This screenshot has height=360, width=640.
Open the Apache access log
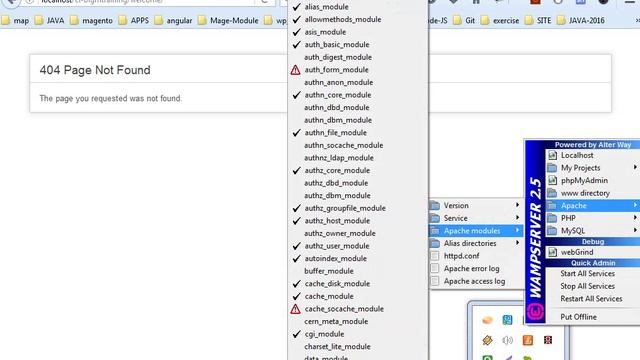pyautogui.click(x=474, y=281)
